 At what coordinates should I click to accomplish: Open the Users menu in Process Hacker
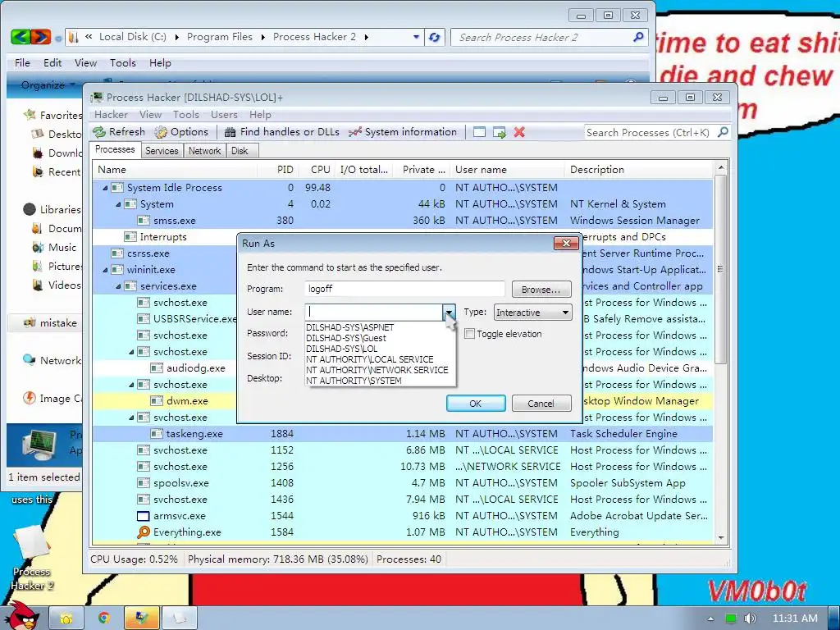pyautogui.click(x=224, y=115)
